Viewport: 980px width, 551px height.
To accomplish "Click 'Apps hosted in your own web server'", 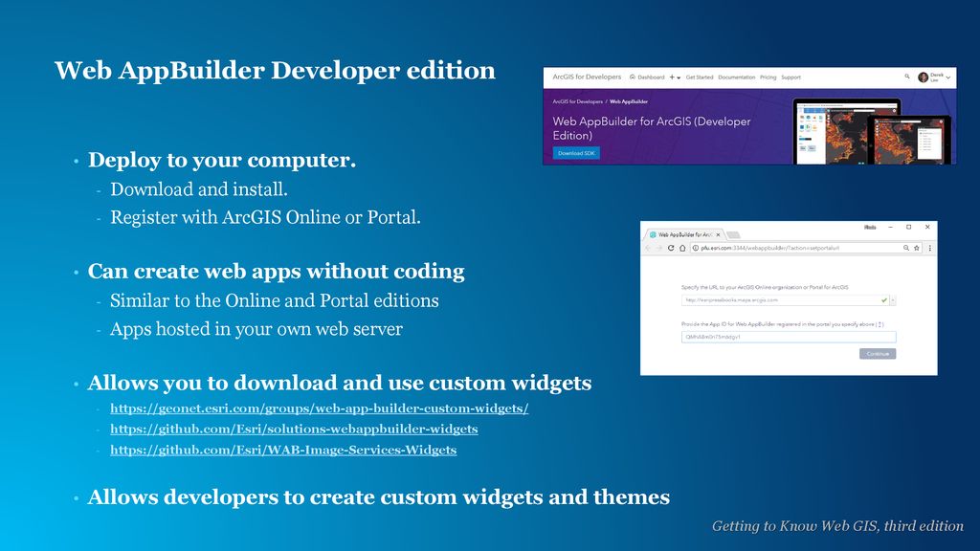I will 256,329.
